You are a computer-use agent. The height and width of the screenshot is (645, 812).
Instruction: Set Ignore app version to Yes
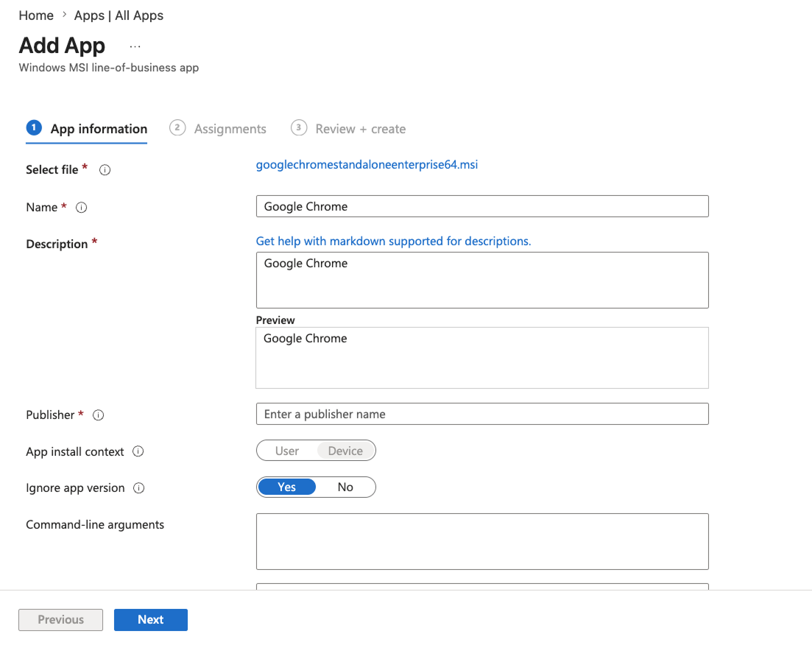click(286, 487)
